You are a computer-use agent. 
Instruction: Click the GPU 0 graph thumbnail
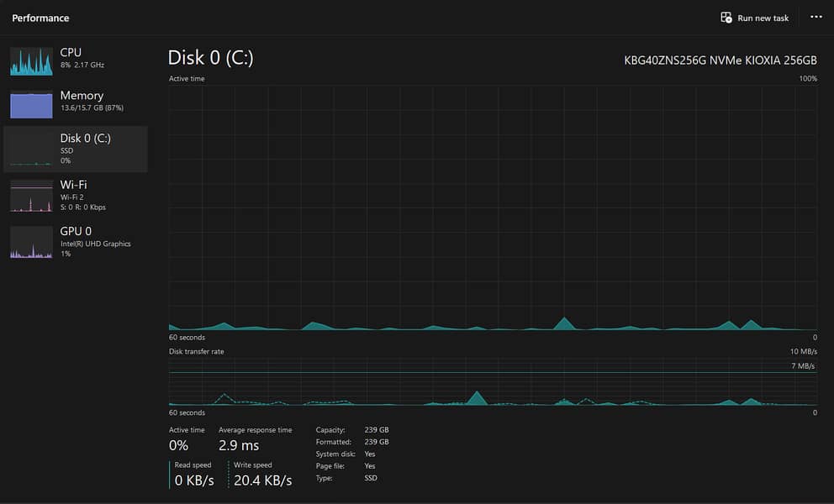pos(31,242)
